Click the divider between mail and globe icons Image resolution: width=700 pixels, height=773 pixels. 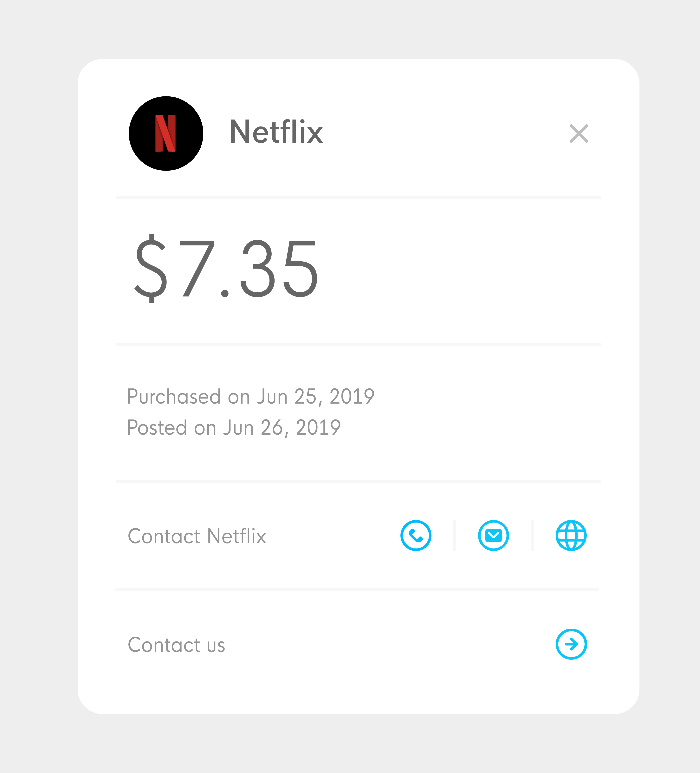[x=532, y=536]
